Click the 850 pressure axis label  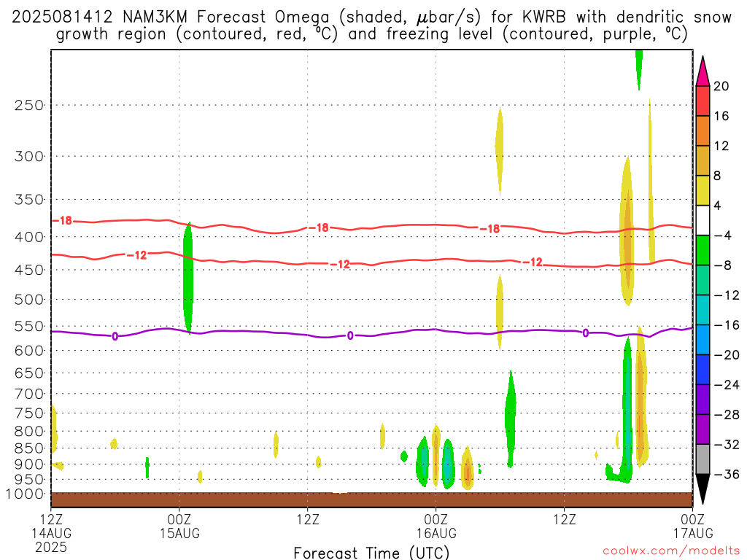click(29, 448)
